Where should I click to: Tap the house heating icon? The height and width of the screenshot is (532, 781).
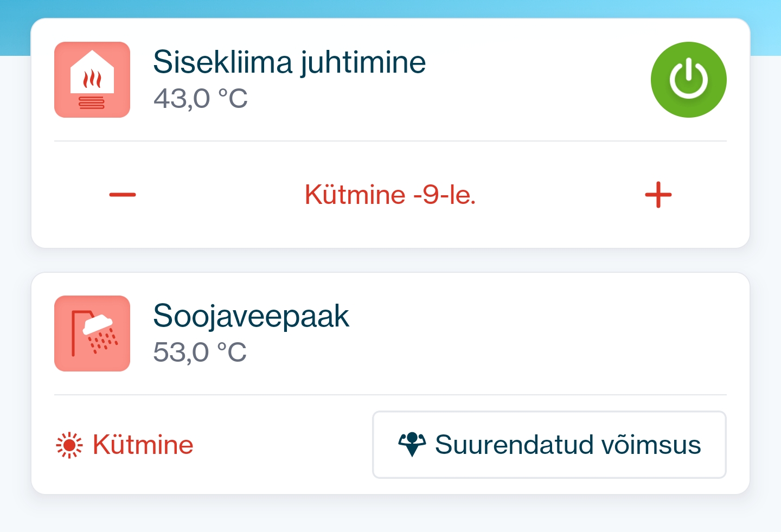tap(92, 80)
